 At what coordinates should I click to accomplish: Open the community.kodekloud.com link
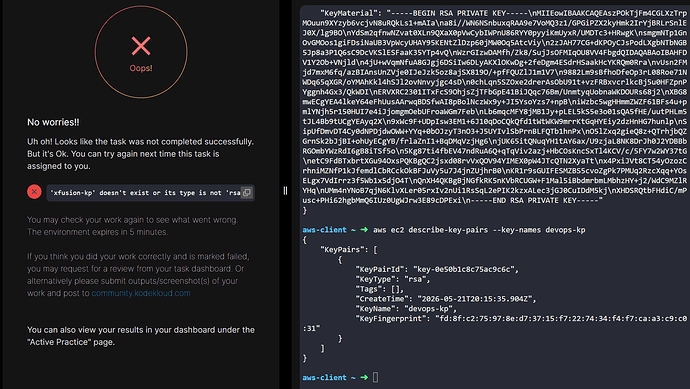click(141, 293)
